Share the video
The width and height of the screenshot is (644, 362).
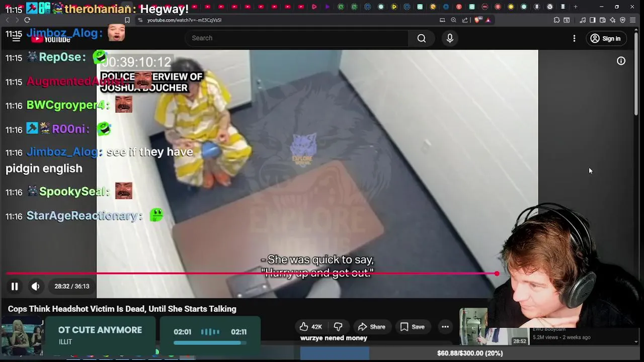[371, 327]
